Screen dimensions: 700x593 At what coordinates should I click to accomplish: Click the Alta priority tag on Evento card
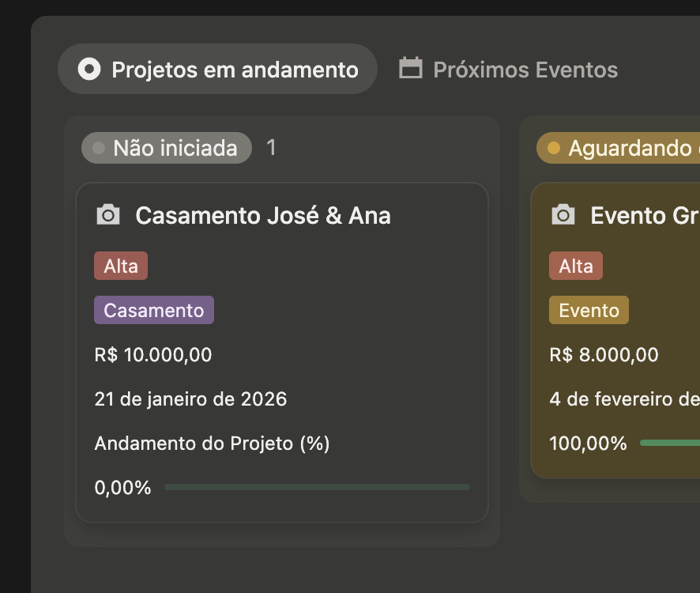(576, 266)
